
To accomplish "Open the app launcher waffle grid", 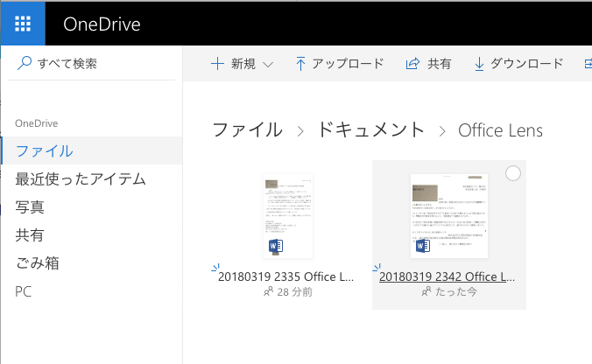I will pyautogui.click(x=23, y=24).
